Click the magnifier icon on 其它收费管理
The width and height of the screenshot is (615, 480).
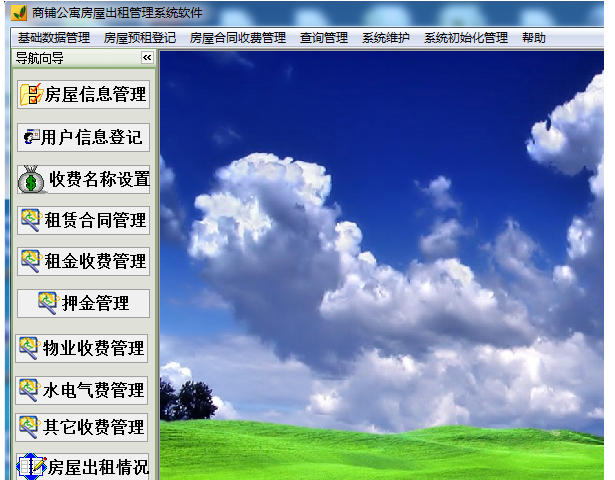point(29,427)
